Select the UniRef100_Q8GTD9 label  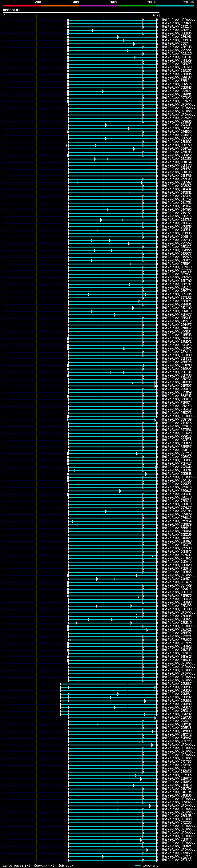(177, 419)
